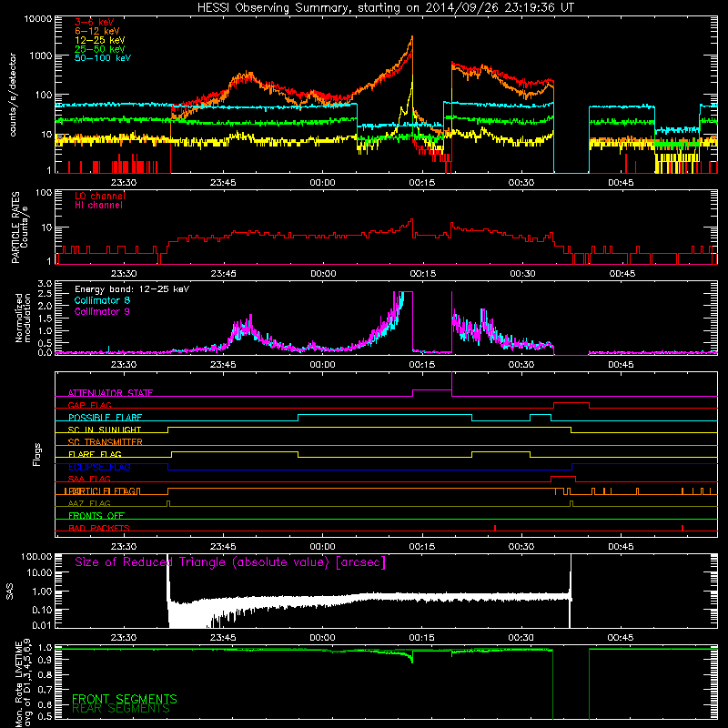Click the SC TRANSMITTER flag label
Screen dimensions: 728x728
point(106,442)
